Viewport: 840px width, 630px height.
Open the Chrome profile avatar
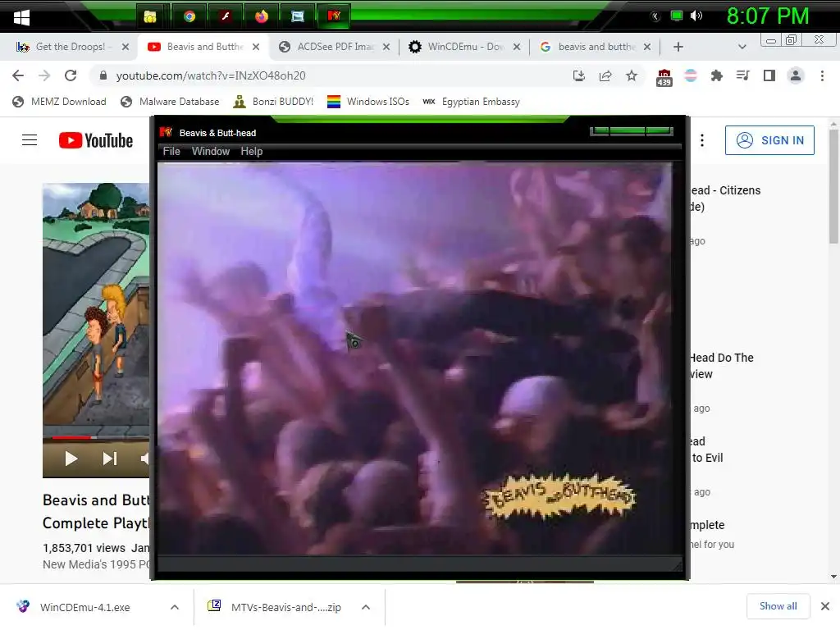pos(796,75)
